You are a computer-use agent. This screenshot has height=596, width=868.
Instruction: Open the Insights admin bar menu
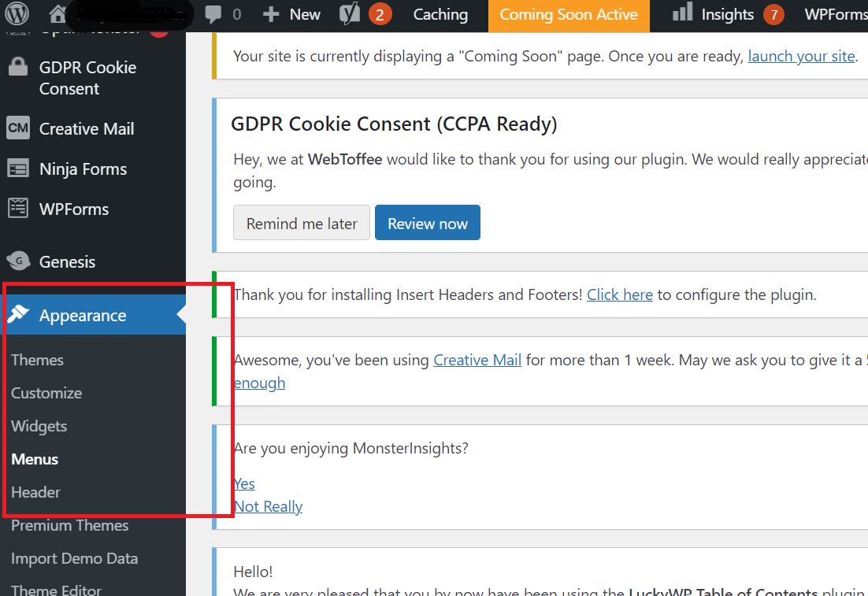point(727,14)
